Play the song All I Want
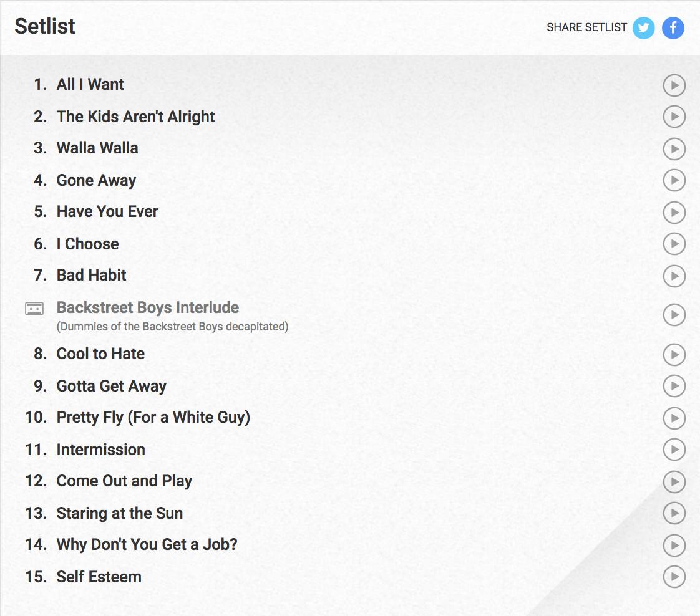Viewport: 700px width, 616px height. [674, 85]
